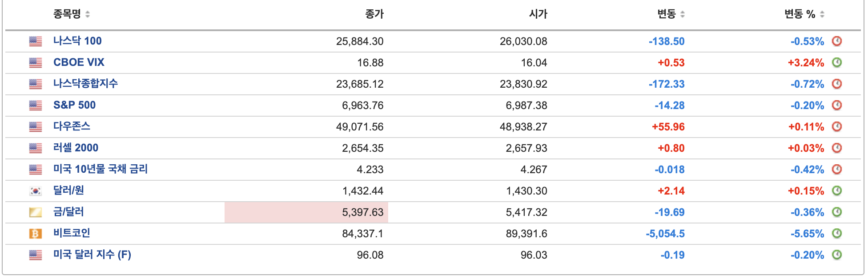The image size is (868, 276).
Task: Open the 미국 10년물 국채 금리 link
Action: tap(100, 169)
